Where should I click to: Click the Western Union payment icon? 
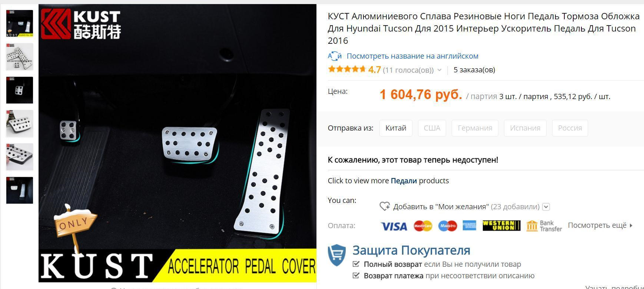[x=501, y=226]
